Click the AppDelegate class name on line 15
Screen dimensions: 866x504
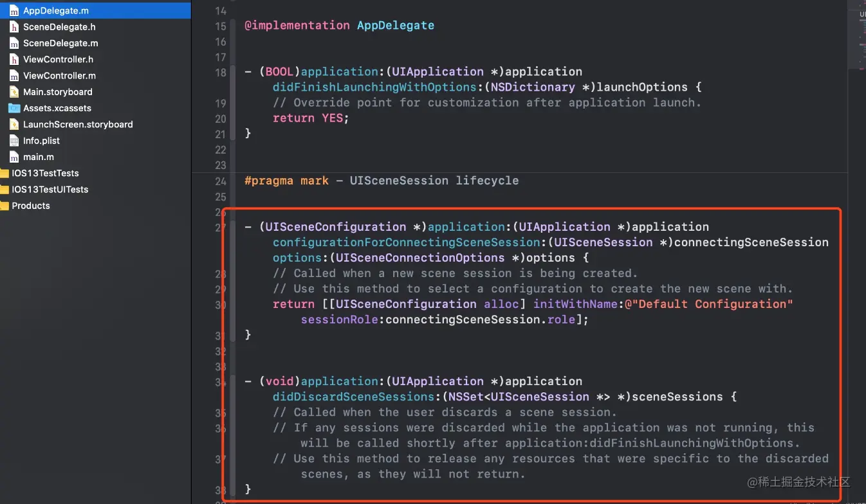pos(396,25)
